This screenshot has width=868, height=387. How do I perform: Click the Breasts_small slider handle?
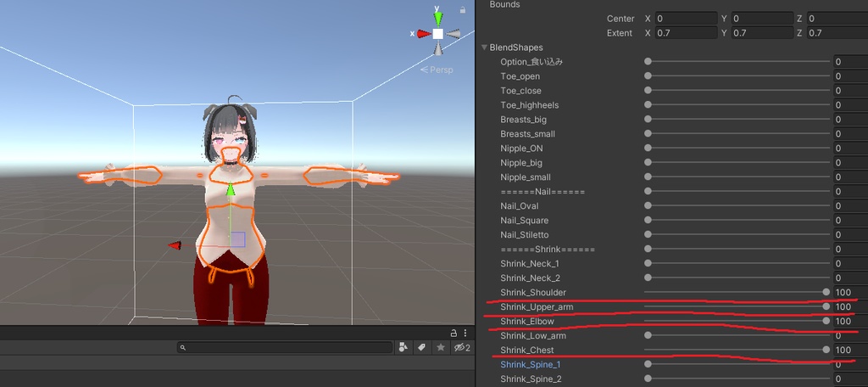(x=648, y=133)
